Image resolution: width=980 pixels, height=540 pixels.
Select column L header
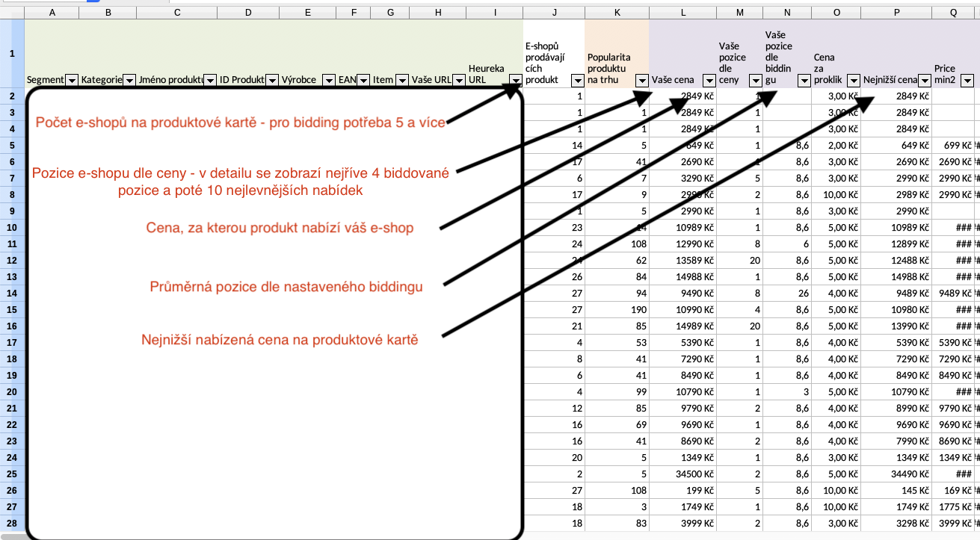pyautogui.click(x=682, y=13)
